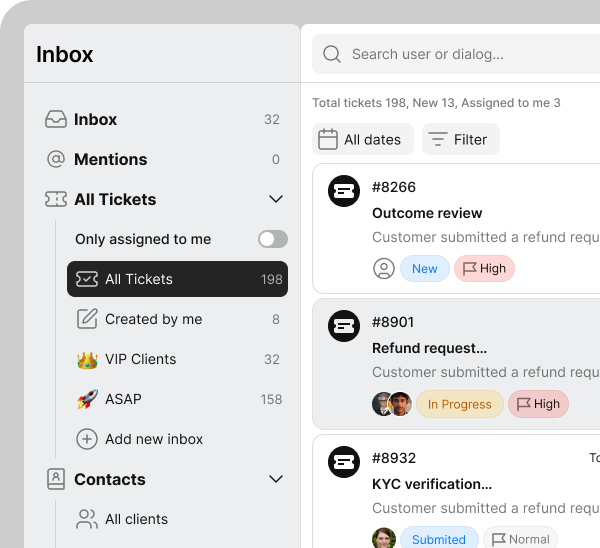The height and width of the screenshot is (548, 600).
Task: Click the VIP Clients crown icon
Action: (87, 359)
